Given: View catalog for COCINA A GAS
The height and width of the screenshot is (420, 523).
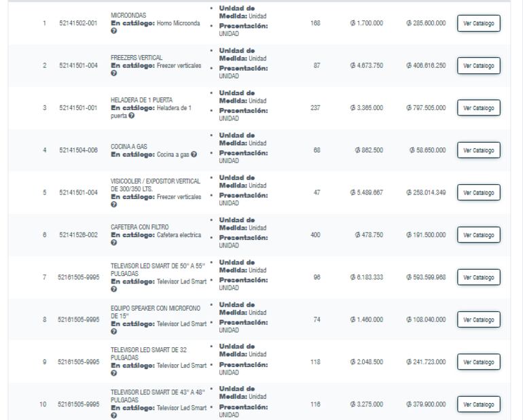Looking at the screenshot, I should click(x=478, y=150).
